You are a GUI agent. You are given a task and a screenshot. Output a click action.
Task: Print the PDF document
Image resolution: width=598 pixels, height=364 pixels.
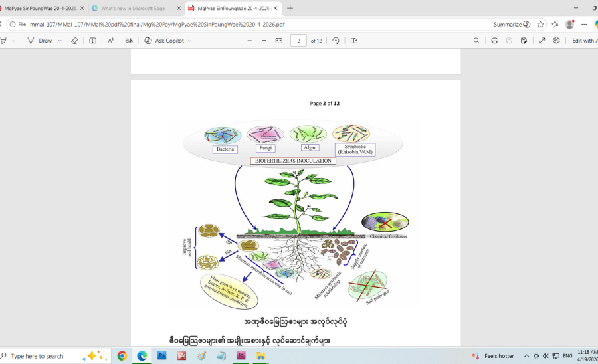point(494,41)
